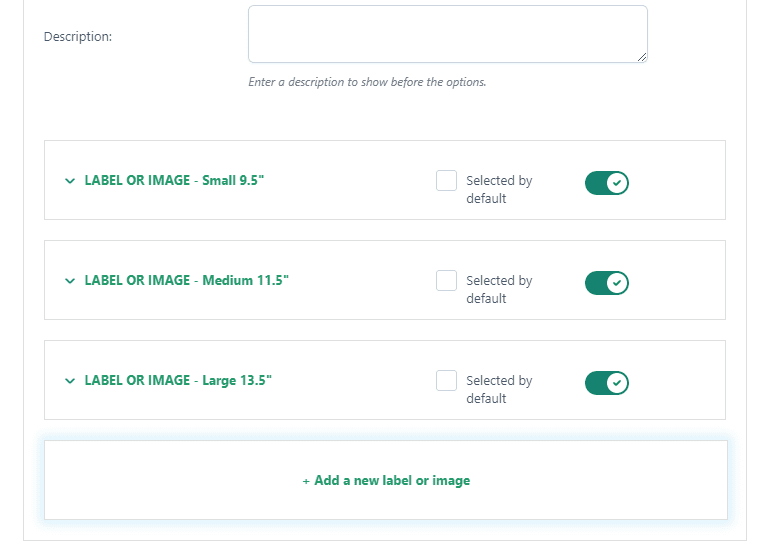Focus the Description text area
767x551 pixels.
[448, 34]
